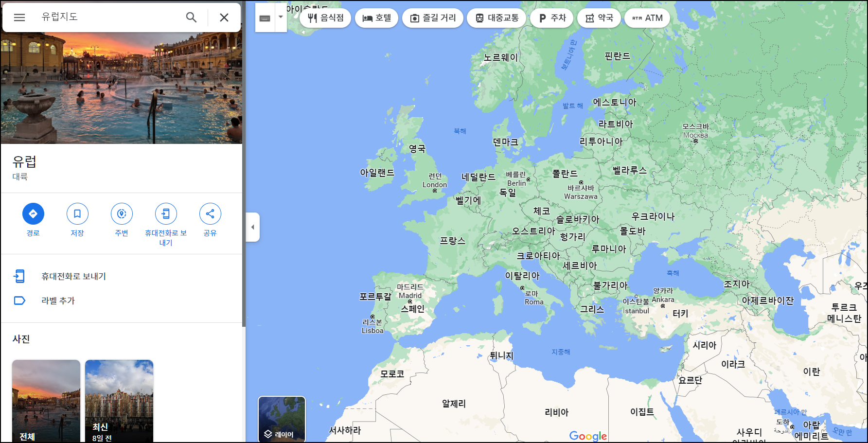
Task: Click the 리비아 country label
Action: tap(557, 412)
